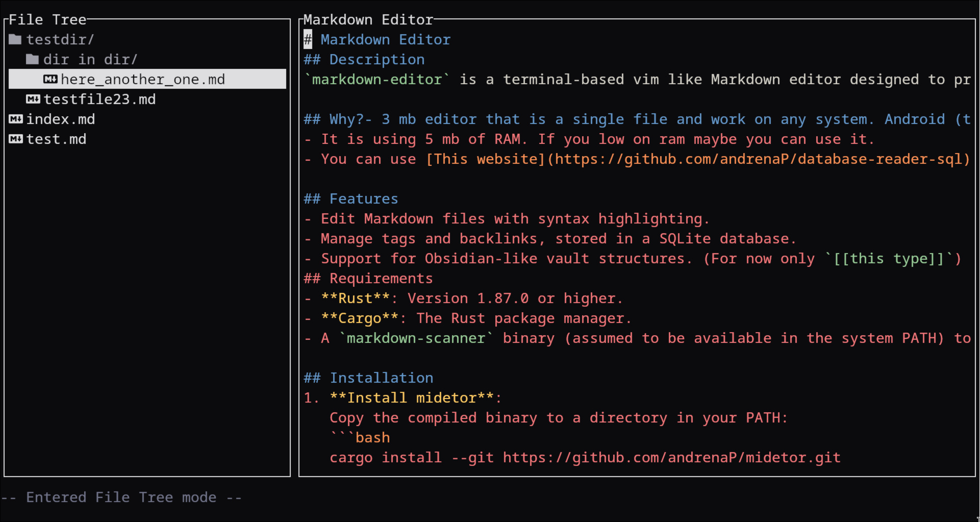Screen dimensions: 980x522
Task: Click the `markdown-editor` inline code text
Action: [377, 79]
